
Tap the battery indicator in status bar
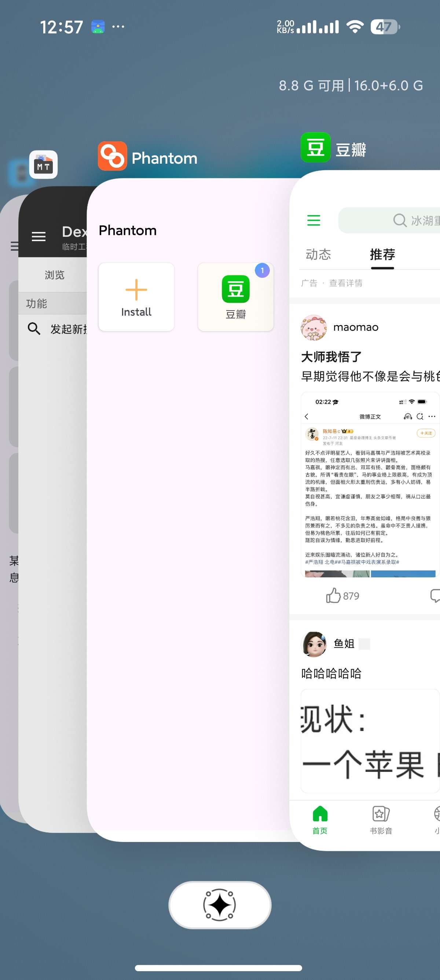click(x=385, y=27)
